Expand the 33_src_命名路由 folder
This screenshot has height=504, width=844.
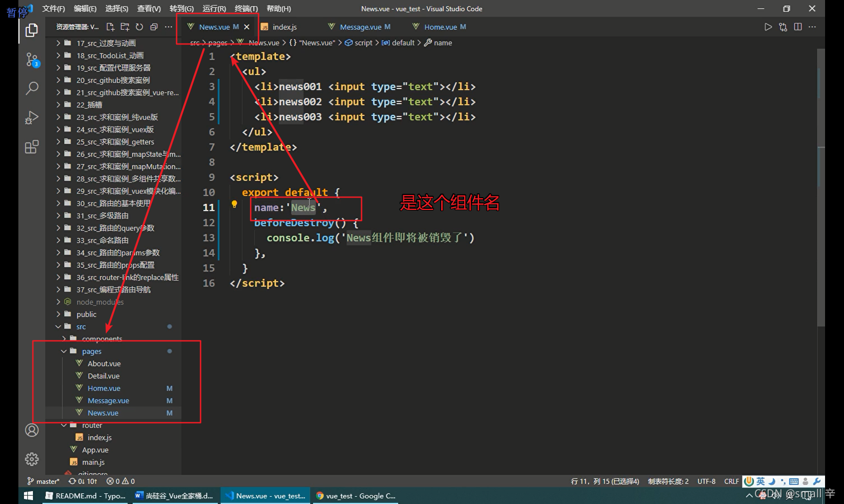(x=114, y=240)
